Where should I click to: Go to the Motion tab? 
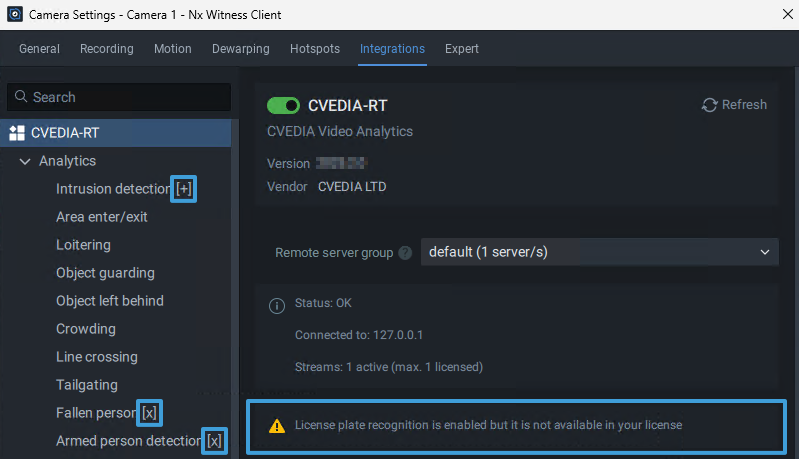pyautogui.click(x=172, y=49)
